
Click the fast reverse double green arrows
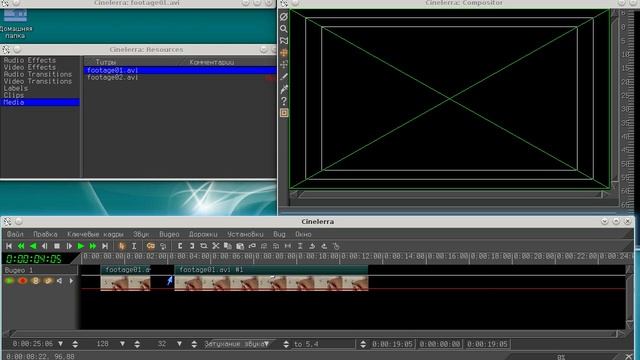(21, 246)
